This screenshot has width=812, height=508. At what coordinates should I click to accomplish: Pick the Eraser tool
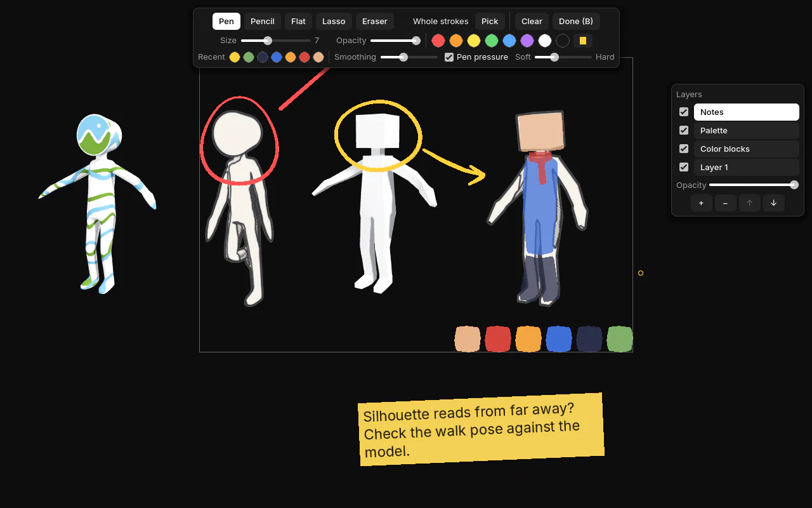pos(375,21)
